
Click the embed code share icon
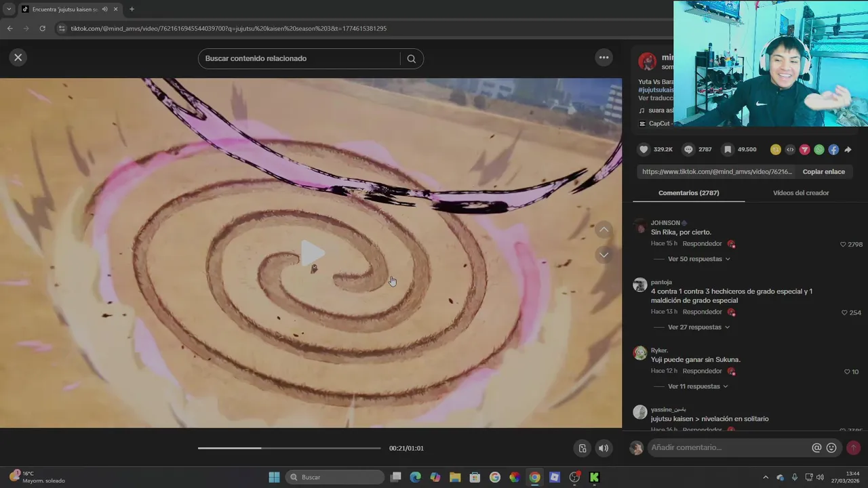(x=790, y=149)
